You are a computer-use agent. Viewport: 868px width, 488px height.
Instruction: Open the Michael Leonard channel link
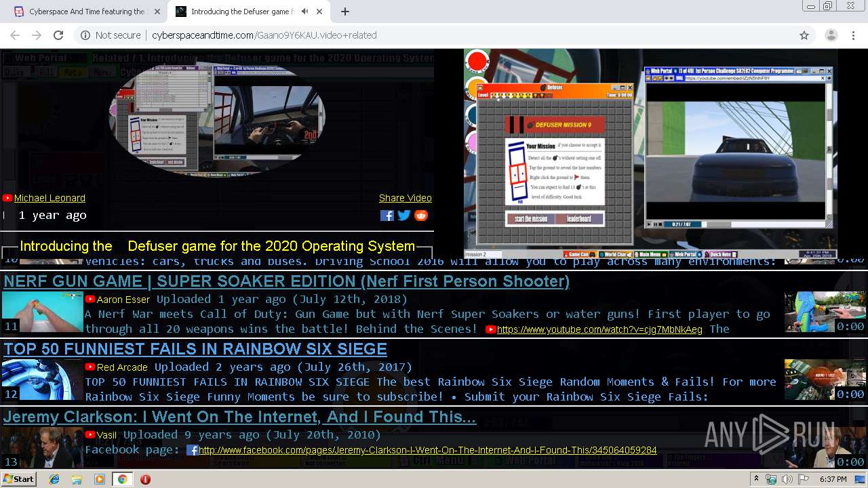pyautogui.click(x=50, y=198)
